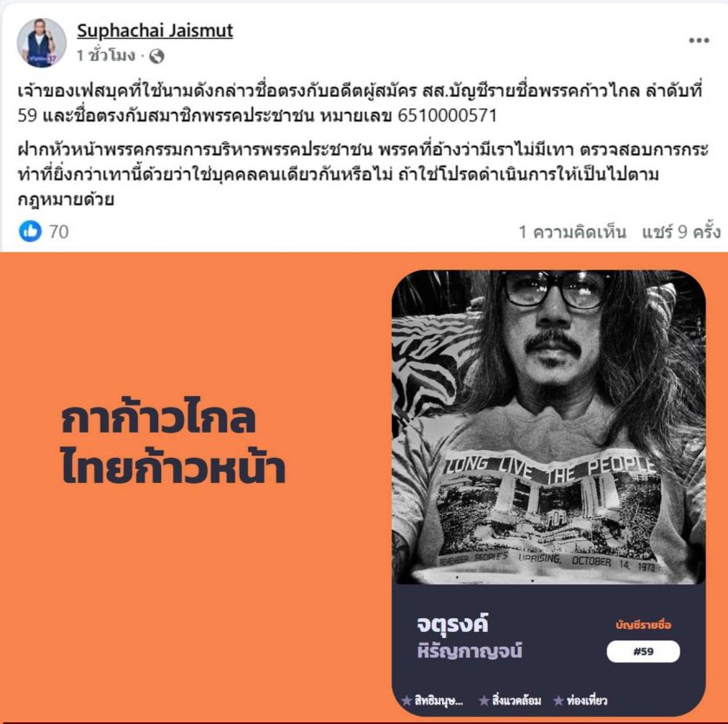Click the หิรัญกาญจน์ surname text
Image resolution: width=728 pixels, height=724 pixels.
coord(470,650)
